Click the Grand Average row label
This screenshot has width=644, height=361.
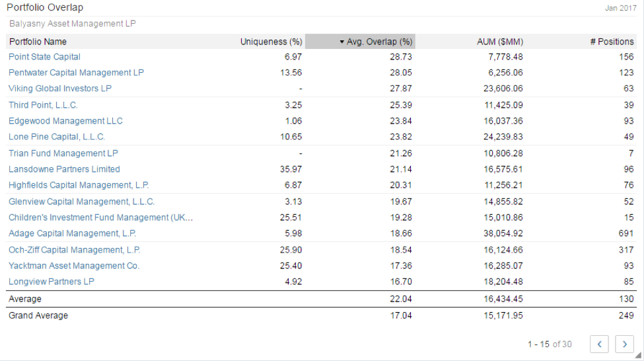[x=38, y=315]
